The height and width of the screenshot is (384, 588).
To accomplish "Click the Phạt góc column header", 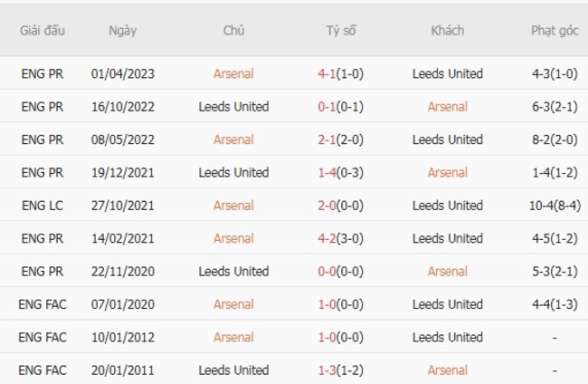I will click(x=555, y=30).
